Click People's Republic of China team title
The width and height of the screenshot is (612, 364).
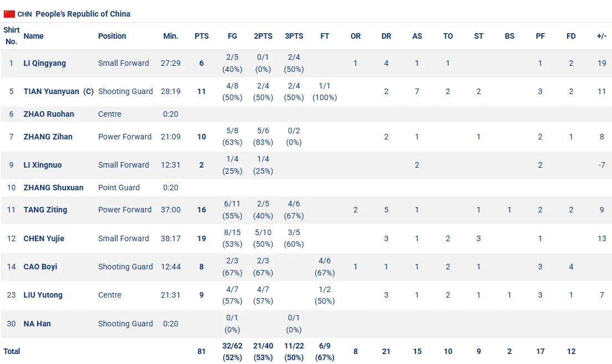83,14
